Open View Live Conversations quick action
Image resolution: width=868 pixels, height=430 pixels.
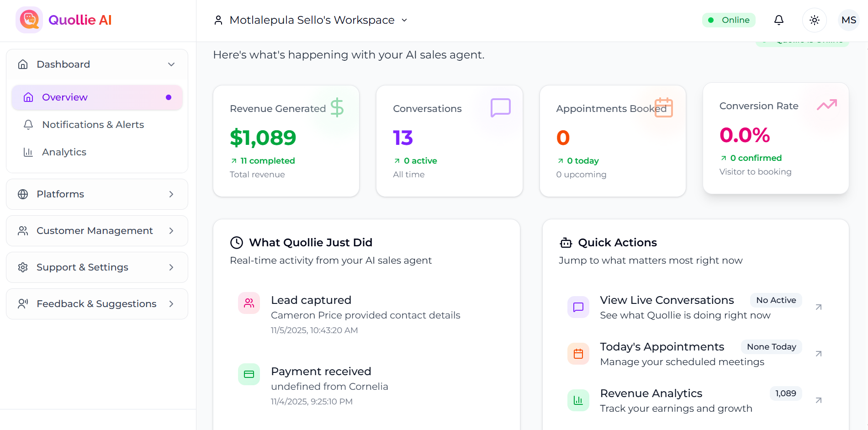695,307
